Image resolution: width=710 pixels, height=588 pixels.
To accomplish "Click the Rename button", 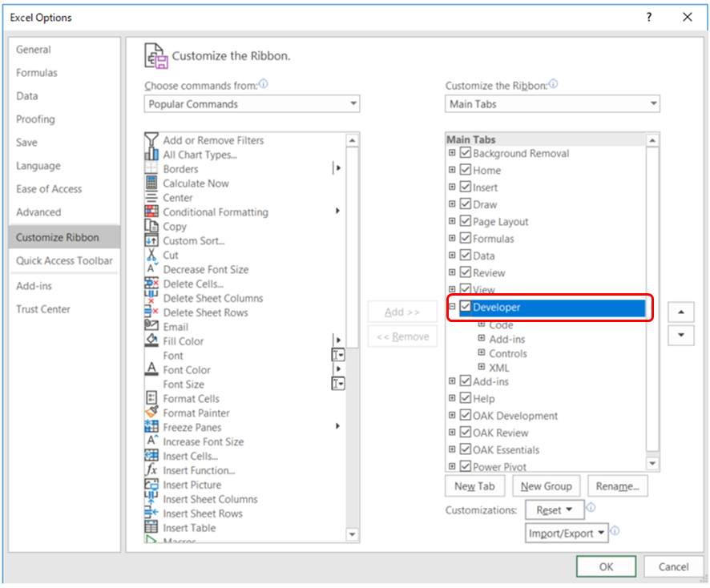I will tap(618, 486).
